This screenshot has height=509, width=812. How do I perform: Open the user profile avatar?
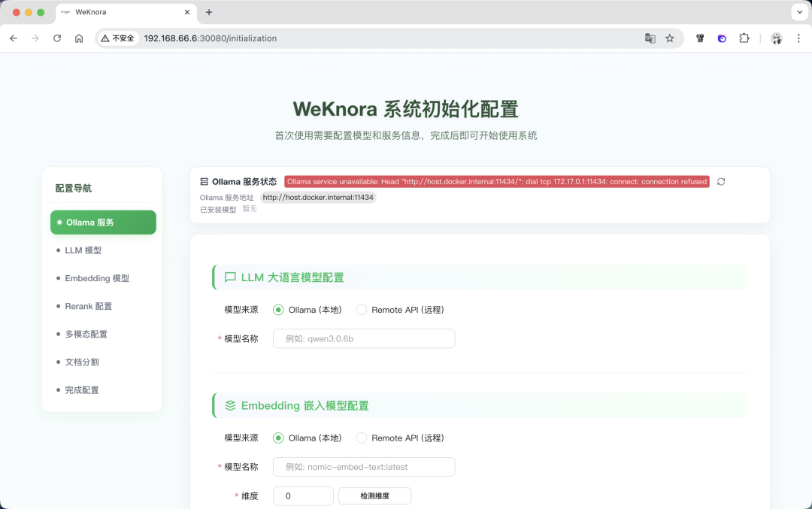coord(776,38)
